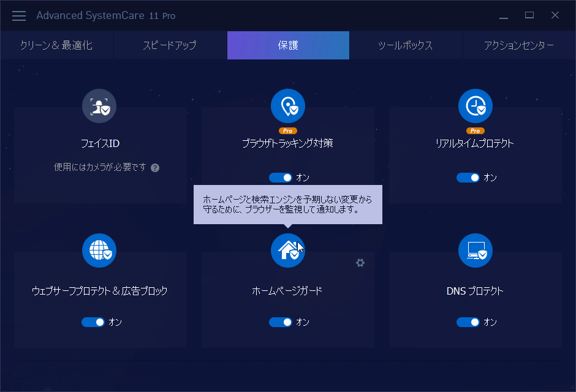Click the ホームページガード house shield icon

tap(288, 251)
